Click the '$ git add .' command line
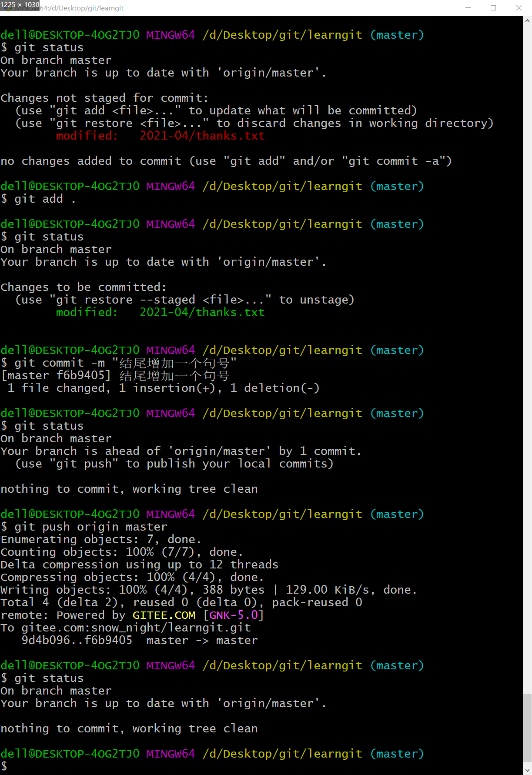This screenshot has height=775, width=532. pos(38,199)
